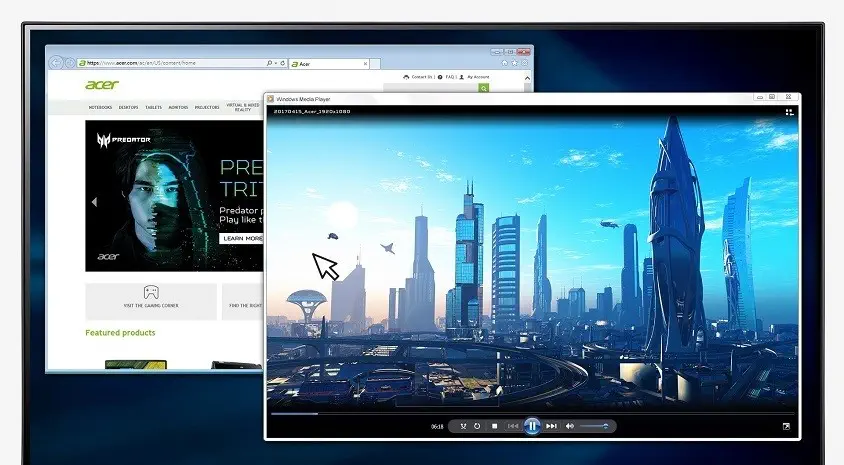Screen dimensions: 844x465
Task: Open browser Favorites star icon
Action: coord(514,63)
